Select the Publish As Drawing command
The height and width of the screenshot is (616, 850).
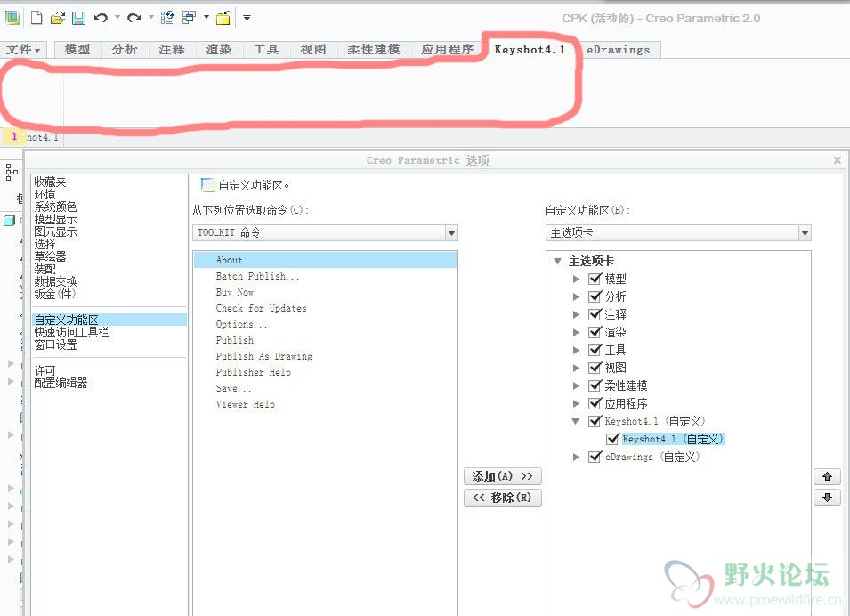coord(264,356)
